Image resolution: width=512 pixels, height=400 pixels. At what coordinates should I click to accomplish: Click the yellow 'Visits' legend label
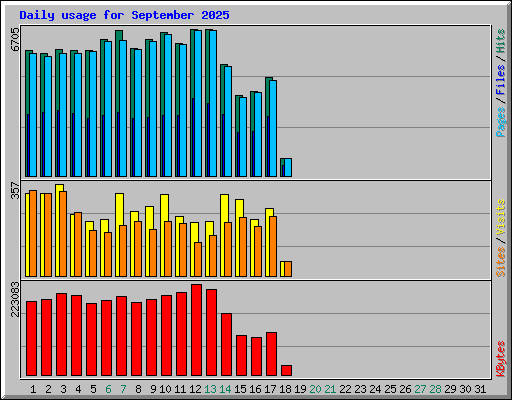coord(501,218)
